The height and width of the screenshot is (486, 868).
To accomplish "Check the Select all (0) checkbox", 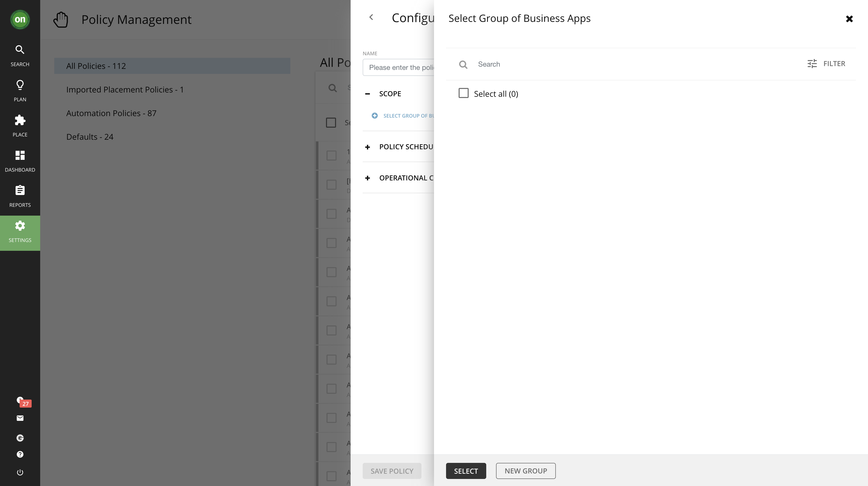I will click(463, 93).
